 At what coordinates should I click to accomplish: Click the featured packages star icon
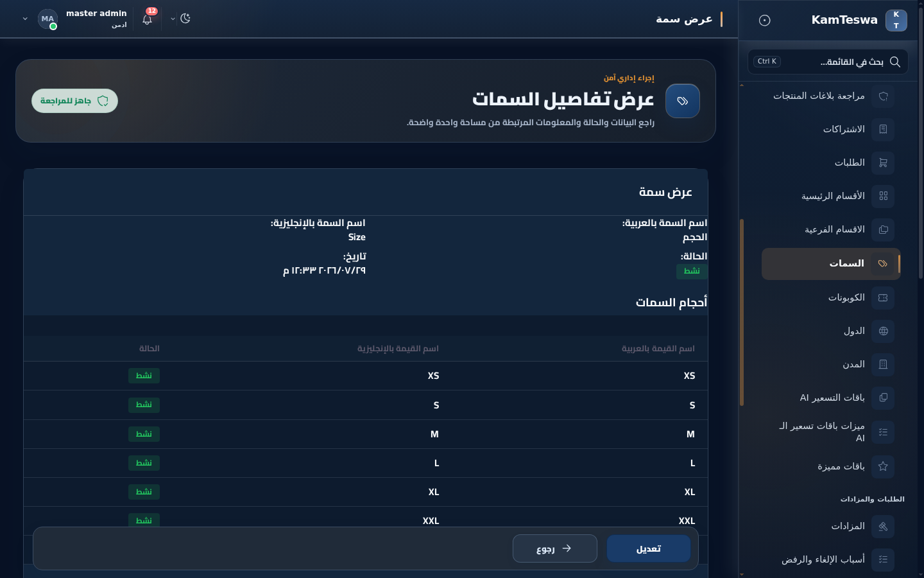(883, 466)
